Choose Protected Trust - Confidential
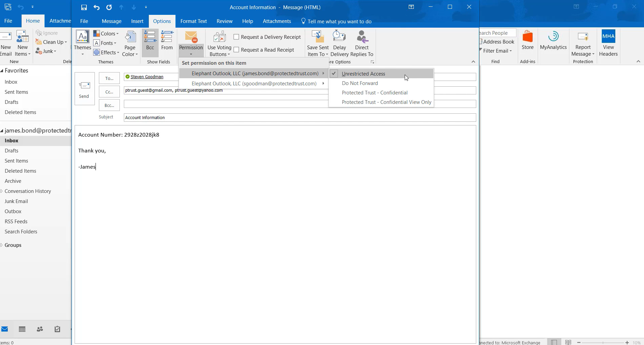This screenshot has width=644, height=345. pyautogui.click(x=381, y=92)
